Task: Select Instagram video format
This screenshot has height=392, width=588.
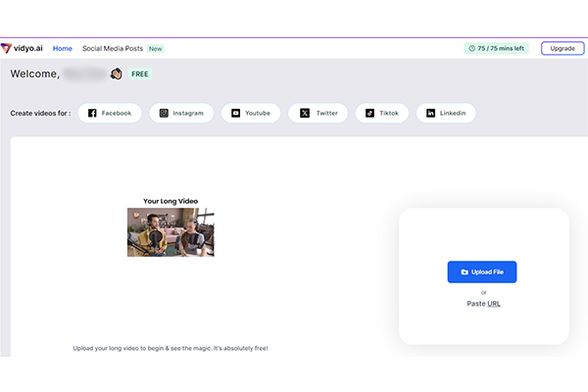Action: point(181,113)
